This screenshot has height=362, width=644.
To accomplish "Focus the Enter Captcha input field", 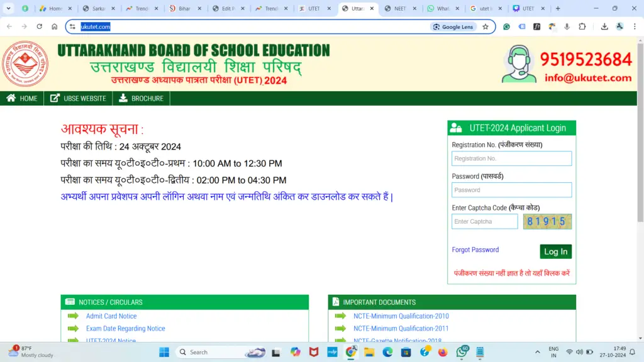I will [485, 222].
